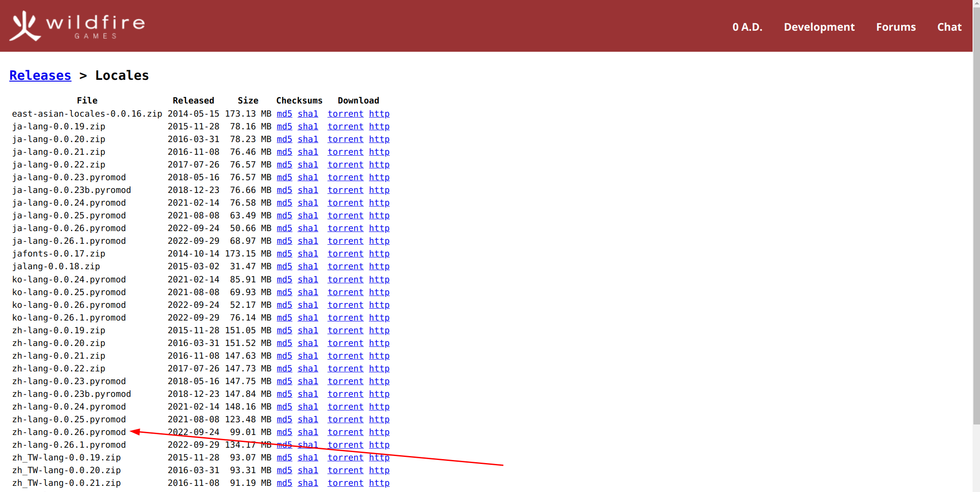
Task: Open md5 for ko-lang-0.26.1.pyromod
Action: coord(284,317)
